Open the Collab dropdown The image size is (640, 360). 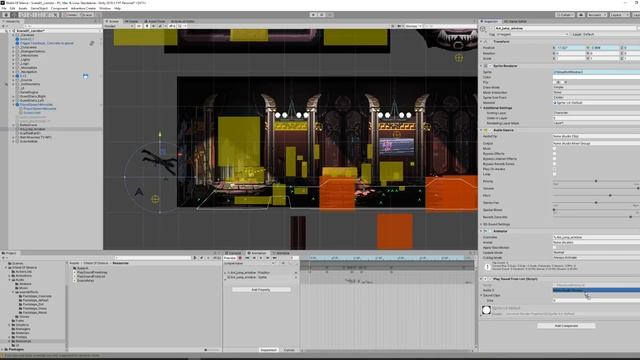565,15
